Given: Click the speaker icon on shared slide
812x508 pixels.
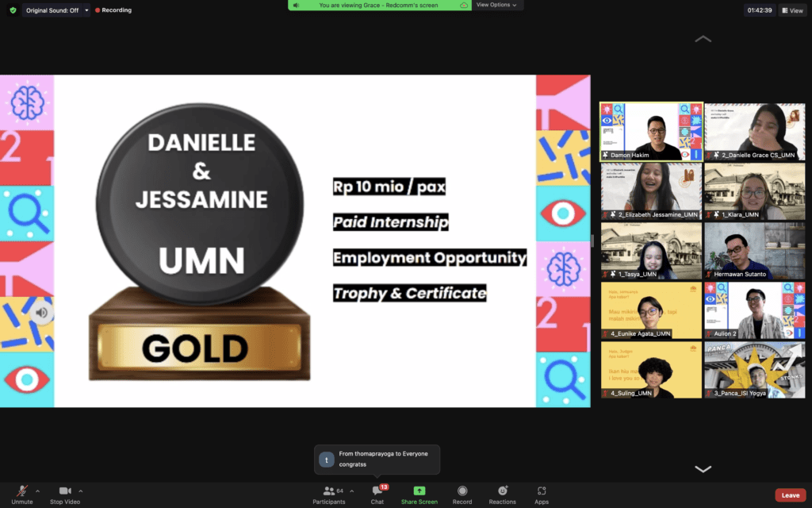Looking at the screenshot, I should [42, 313].
